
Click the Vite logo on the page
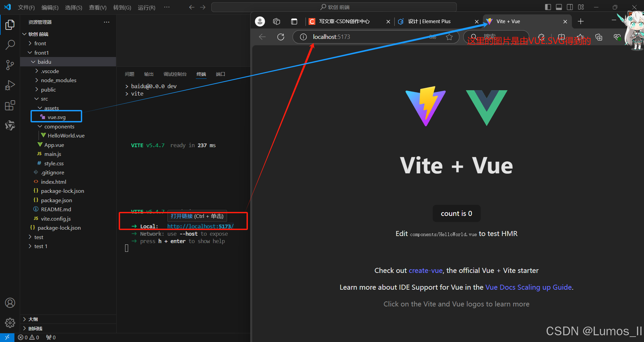(426, 106)
